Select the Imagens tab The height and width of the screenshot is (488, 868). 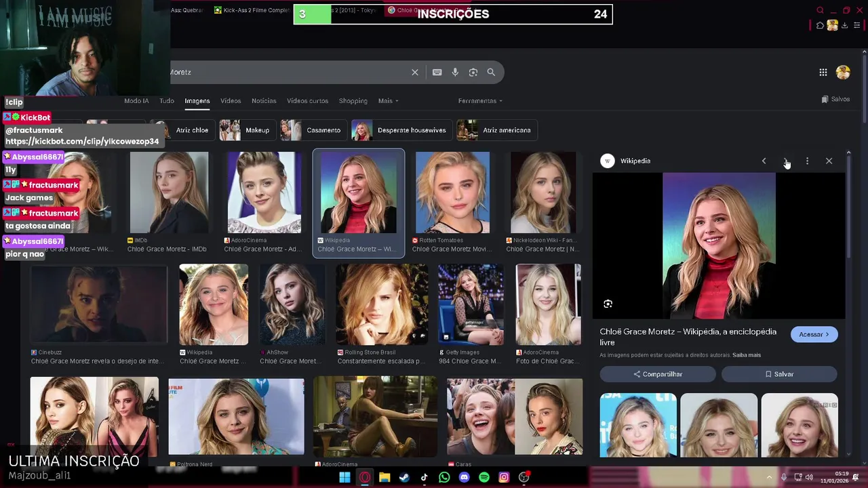click(x=197, y=101)
